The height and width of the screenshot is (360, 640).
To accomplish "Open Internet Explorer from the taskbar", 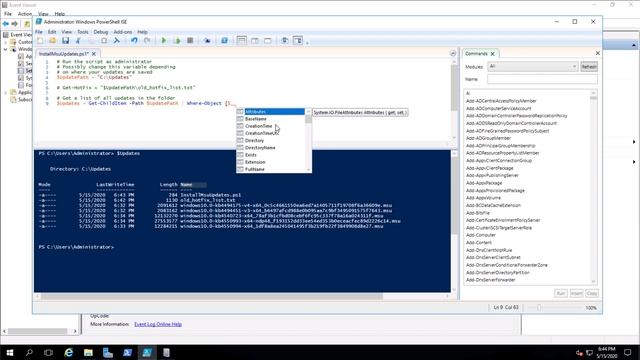I will (69, 352).
